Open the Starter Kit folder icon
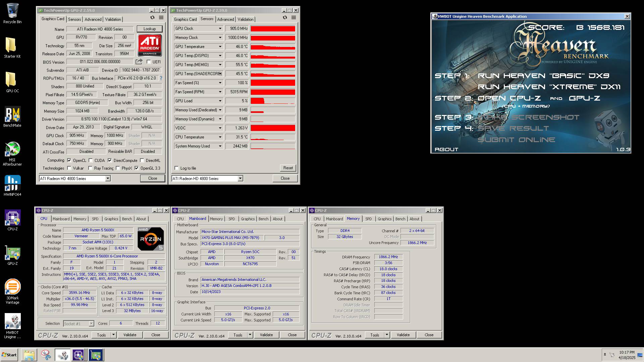Image resolution: width=644 pixels, height=362 pixels. pyautogui.click(x=12, y=48)
